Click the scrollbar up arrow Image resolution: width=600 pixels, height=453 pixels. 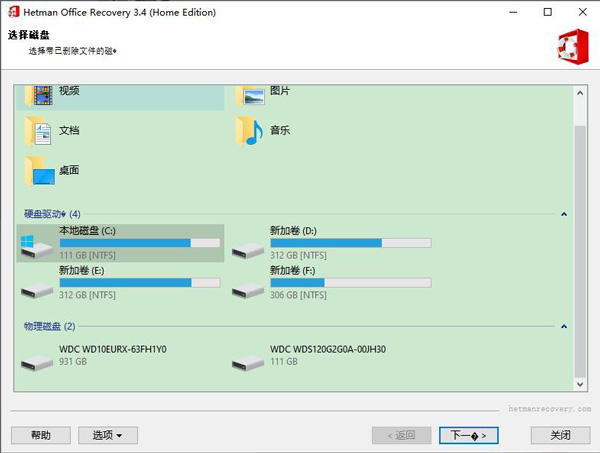tap(580, 93)
